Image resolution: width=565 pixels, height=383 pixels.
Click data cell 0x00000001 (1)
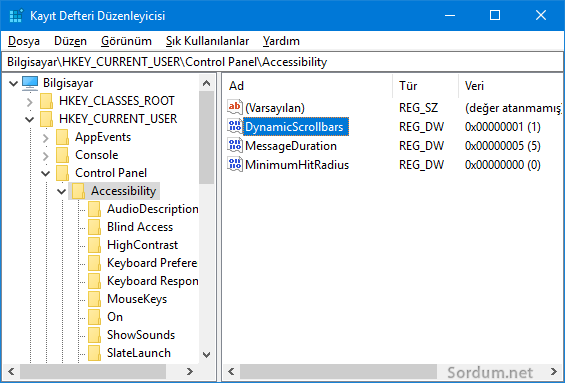point(503,127)
